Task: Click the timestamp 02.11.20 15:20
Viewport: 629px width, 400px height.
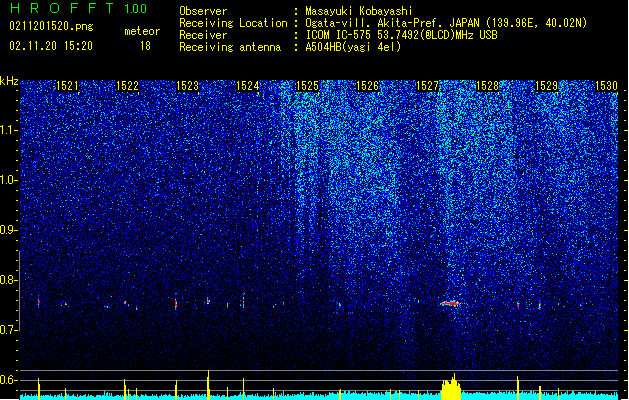Action: [51, 46]
